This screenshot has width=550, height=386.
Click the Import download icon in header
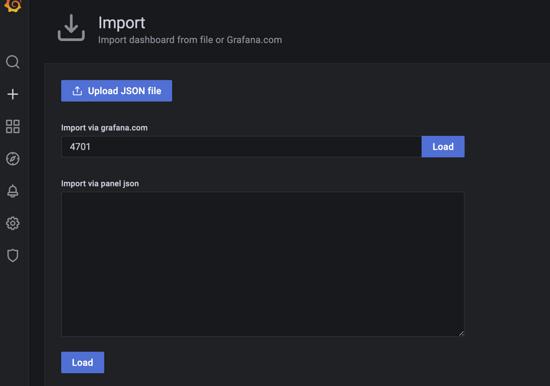(71, 28)
